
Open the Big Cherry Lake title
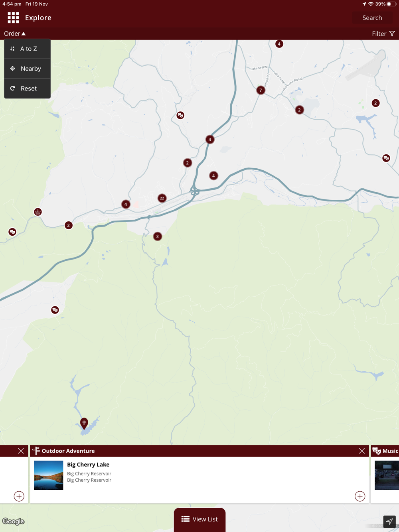point(88,464)
